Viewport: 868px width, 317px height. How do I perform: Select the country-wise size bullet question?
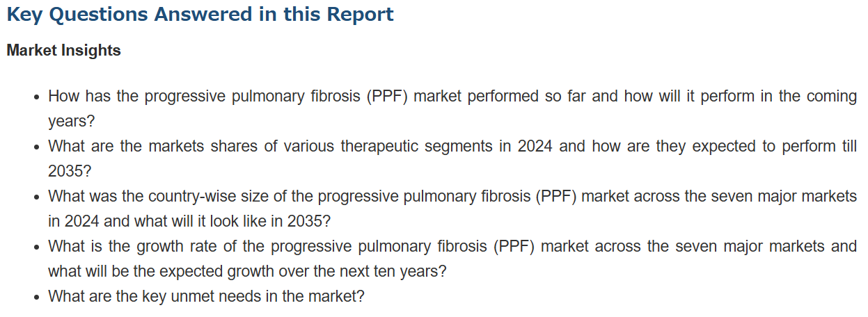(x=452, y=196)
